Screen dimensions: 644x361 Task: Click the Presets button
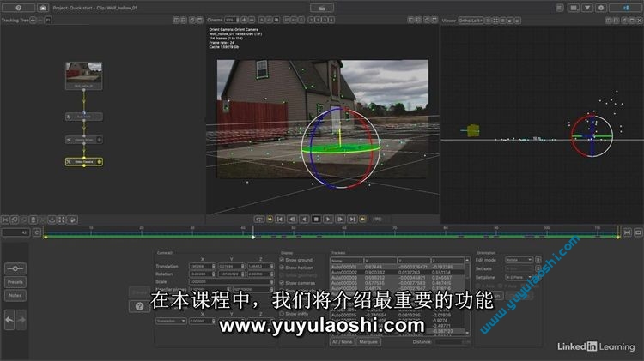pyautogui.click(x=15, y=282)
